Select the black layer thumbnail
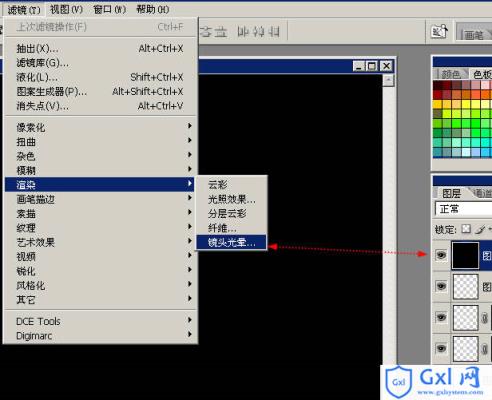Viewport: 492px width, 400px height. point(465,255)
